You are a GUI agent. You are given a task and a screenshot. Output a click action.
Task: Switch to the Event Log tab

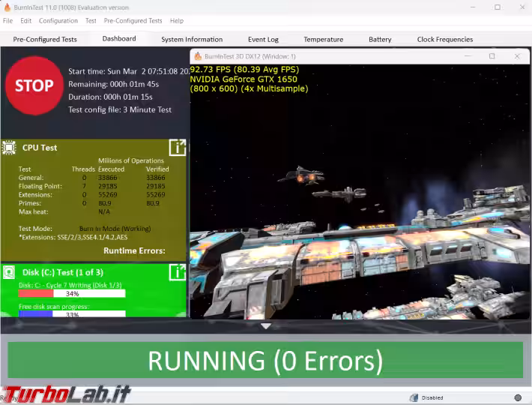coord(263,40)
